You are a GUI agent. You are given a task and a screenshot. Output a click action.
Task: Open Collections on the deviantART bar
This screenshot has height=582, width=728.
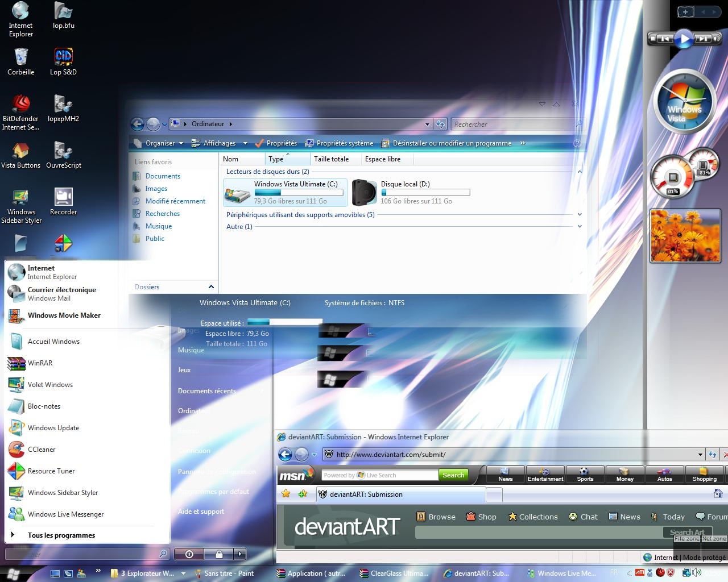click(x=533, y=517)
